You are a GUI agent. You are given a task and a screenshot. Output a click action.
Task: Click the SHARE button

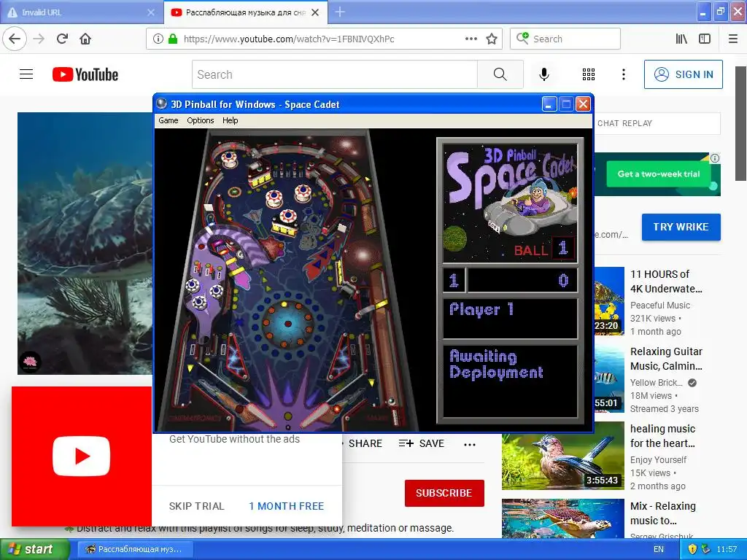(x=365, y=444)
